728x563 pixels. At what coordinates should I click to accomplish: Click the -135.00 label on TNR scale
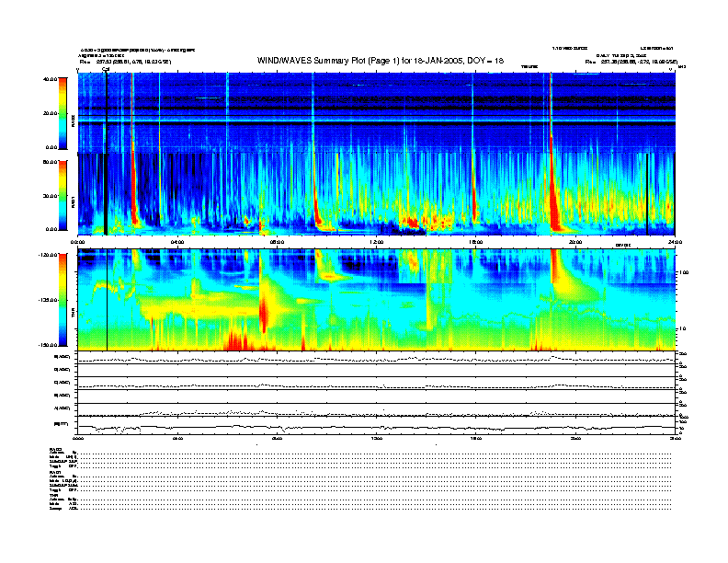tap(48, 300)
